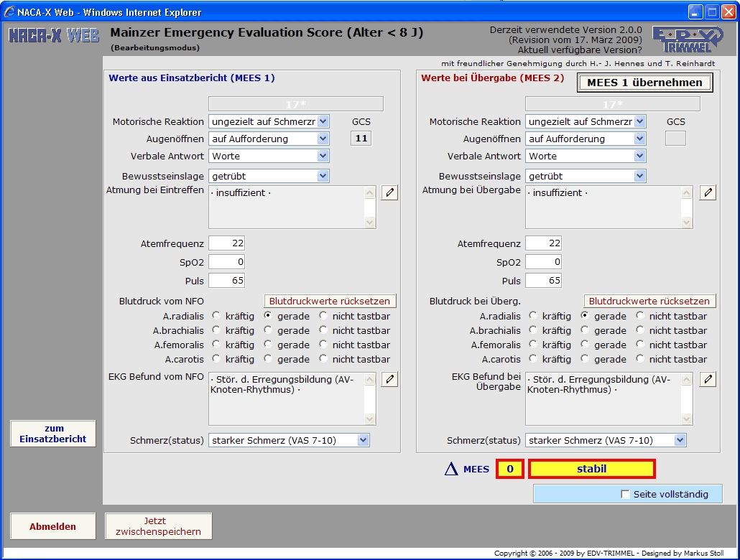Viewport: 740px width, 560px height.
Task: Open Motorische Reaktion dropdown in MEES 2
Action: coord(586,122)
